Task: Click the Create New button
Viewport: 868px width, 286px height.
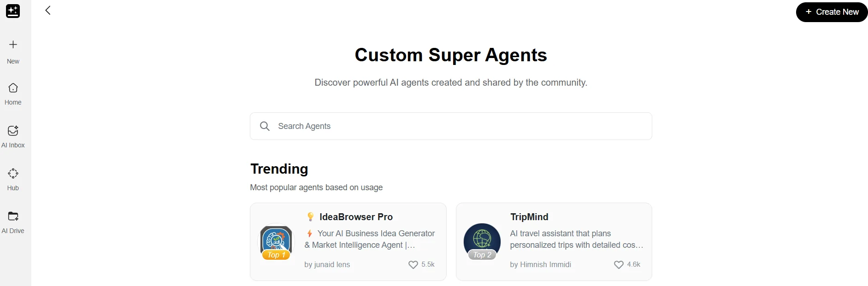Action: click(831, 12)
